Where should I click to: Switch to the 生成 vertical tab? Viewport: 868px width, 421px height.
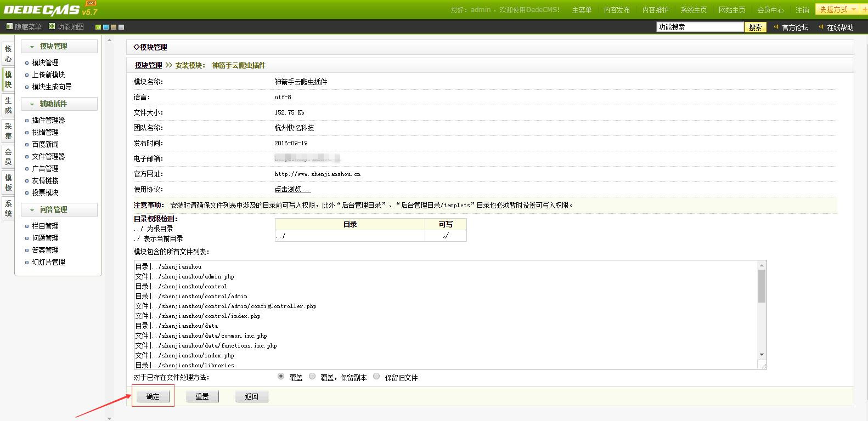click(8, 105)
